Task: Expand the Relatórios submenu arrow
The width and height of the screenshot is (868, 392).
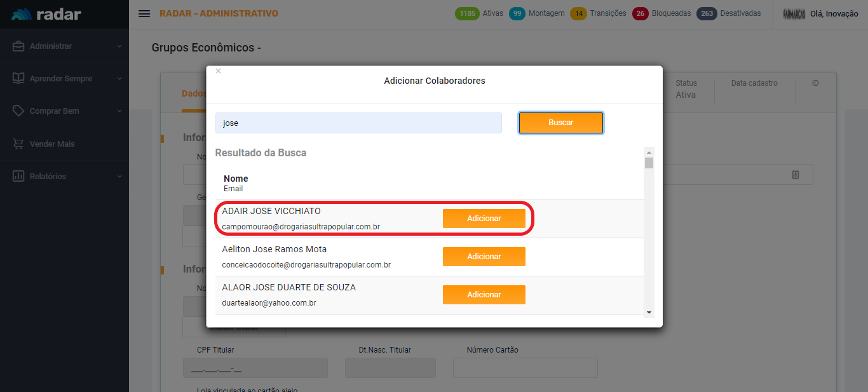Action: [119, 177]
